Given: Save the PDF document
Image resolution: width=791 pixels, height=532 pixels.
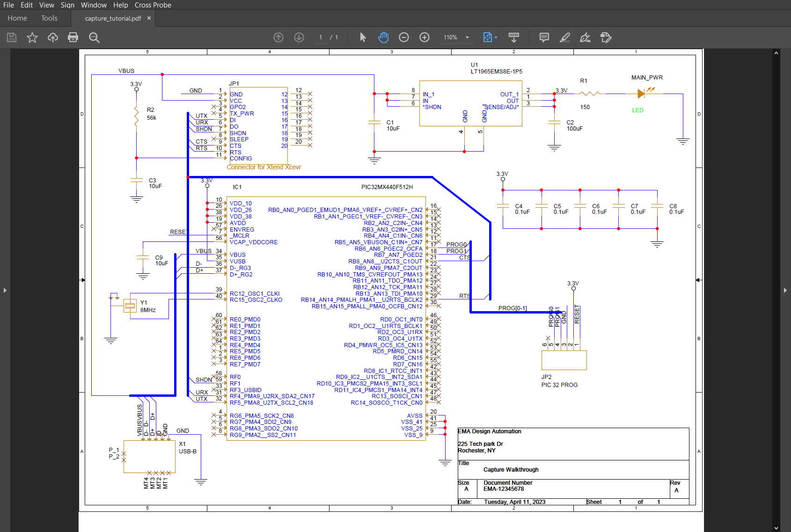Looking at the screenshot, I should click(12, 37).
